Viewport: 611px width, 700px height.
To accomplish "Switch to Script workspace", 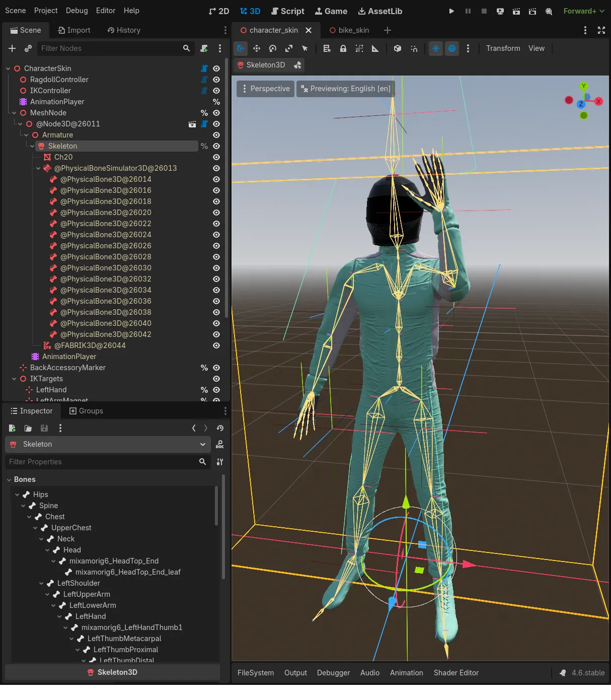I will tap(287, 11).
